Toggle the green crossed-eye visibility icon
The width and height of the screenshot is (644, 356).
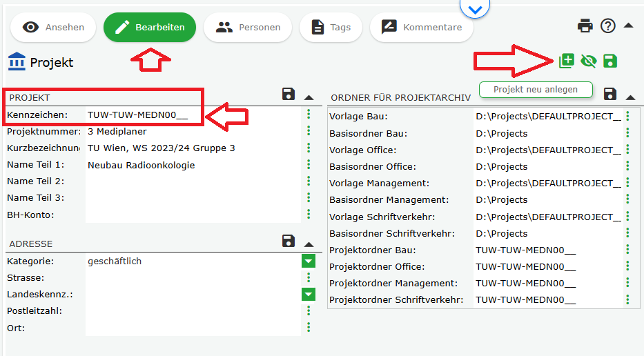pos(588,61)
